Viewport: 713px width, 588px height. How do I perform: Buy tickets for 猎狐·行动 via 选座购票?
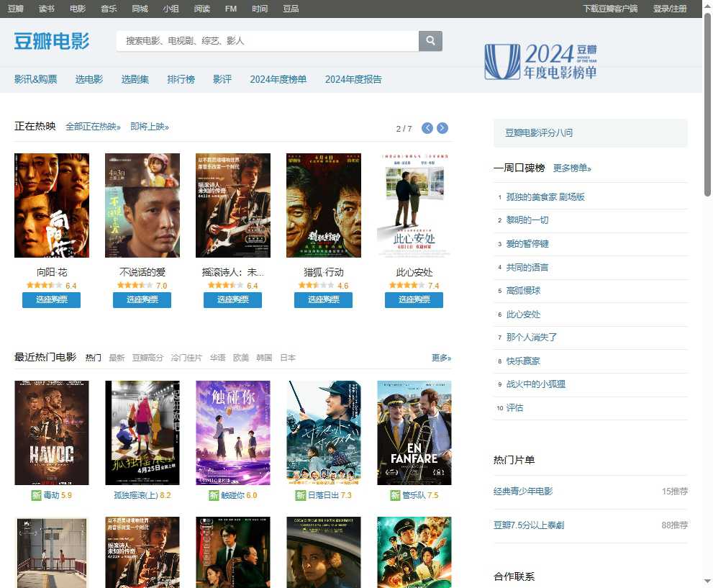coord(323,299)
